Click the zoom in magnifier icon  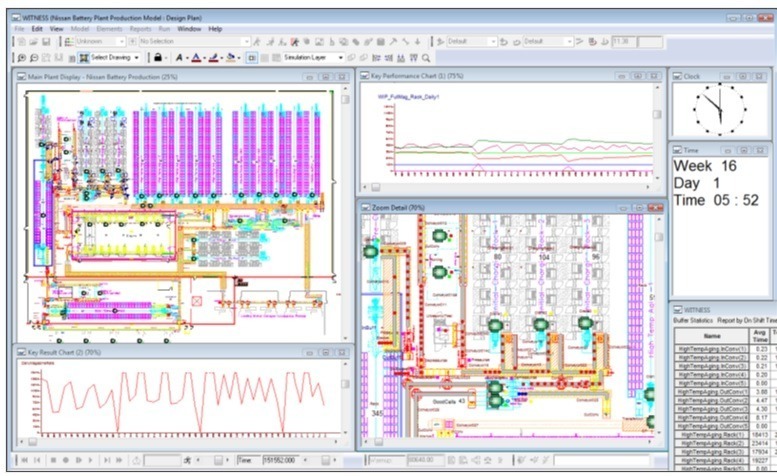tap(22, 58)
